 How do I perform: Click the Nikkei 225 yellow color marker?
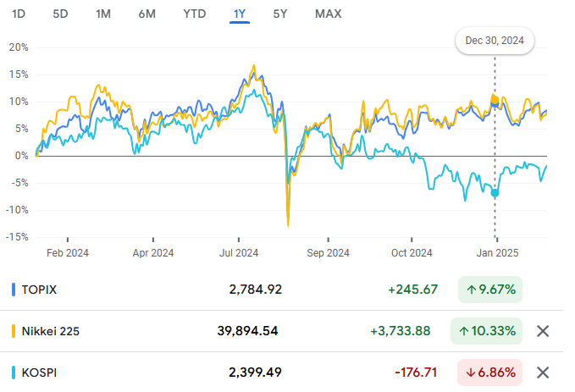[x=14, y=331]
